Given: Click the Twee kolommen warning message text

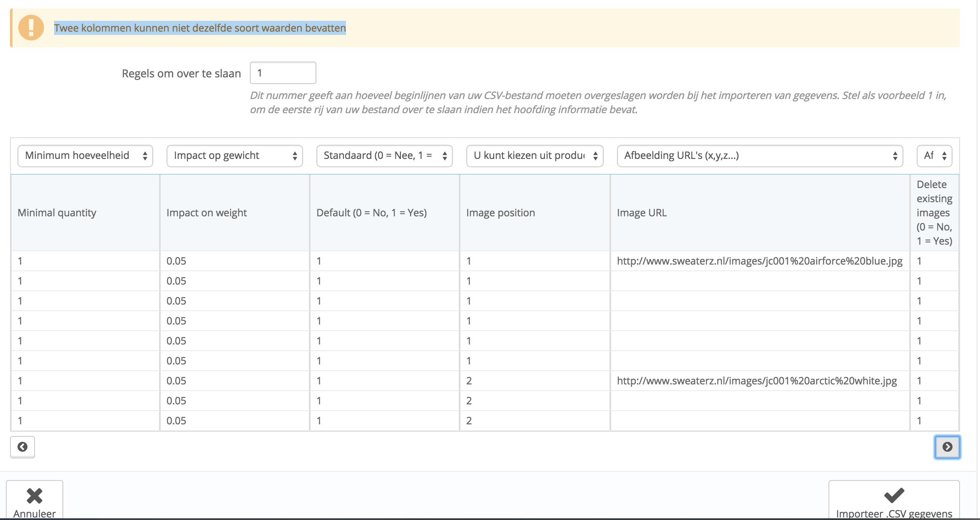Looking at the screenshot, I should coord(200,28).
